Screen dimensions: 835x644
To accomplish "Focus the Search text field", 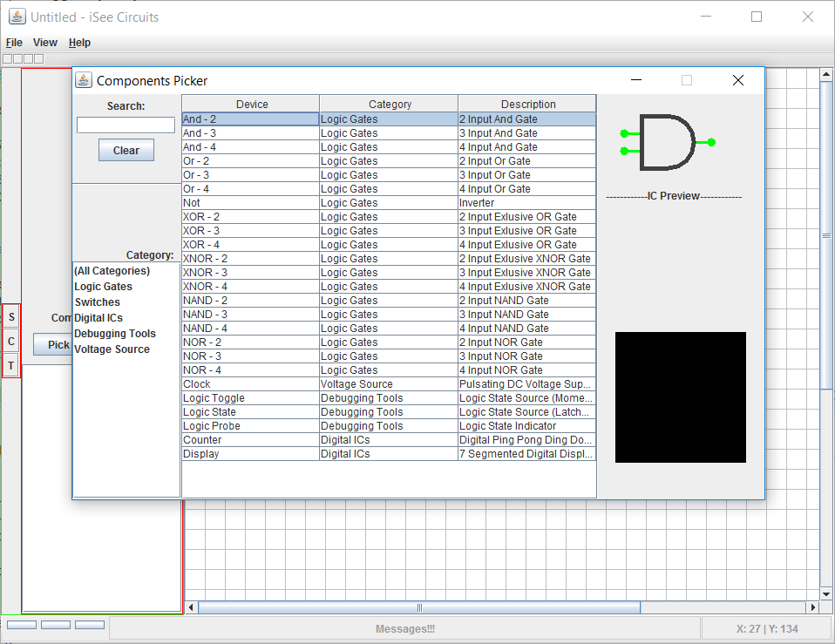I will [126, 125].
